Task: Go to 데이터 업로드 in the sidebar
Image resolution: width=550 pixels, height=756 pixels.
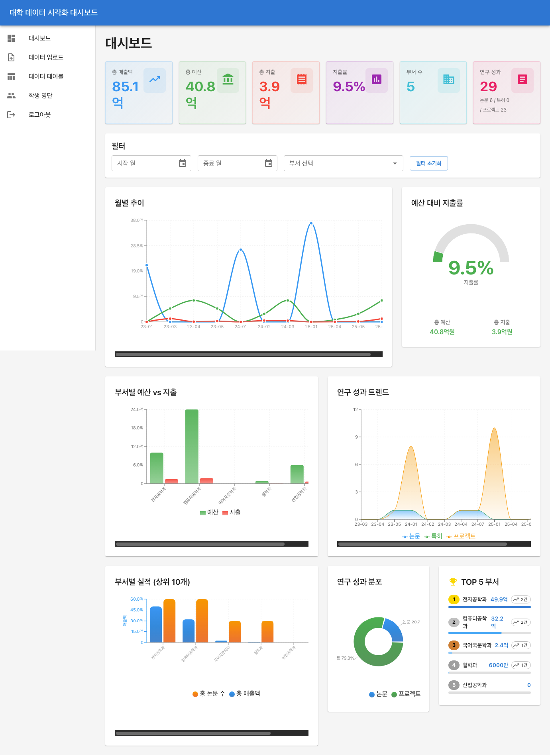Action: (x=47, y=57)
